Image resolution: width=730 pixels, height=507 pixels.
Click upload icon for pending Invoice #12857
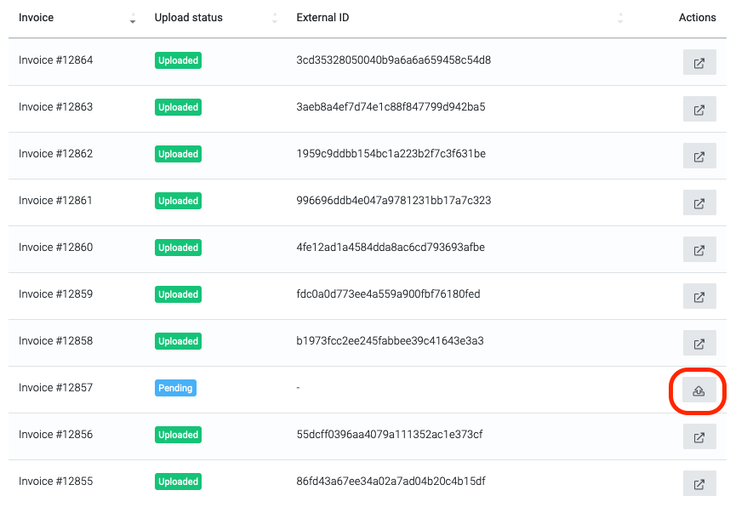point(699,391)
